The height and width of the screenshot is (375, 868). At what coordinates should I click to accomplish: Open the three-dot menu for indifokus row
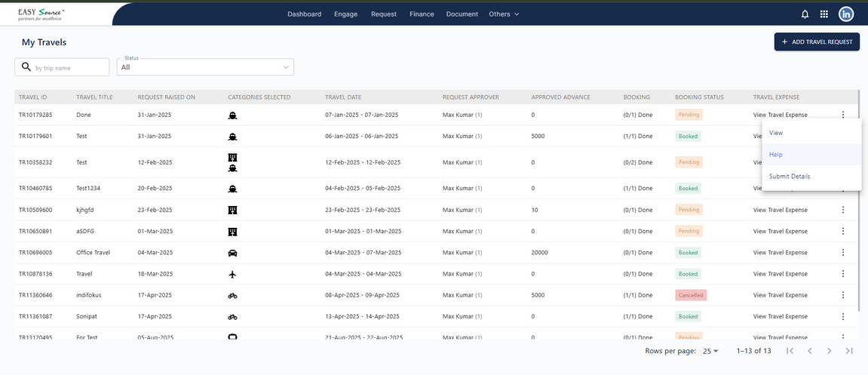coord(843,295)
